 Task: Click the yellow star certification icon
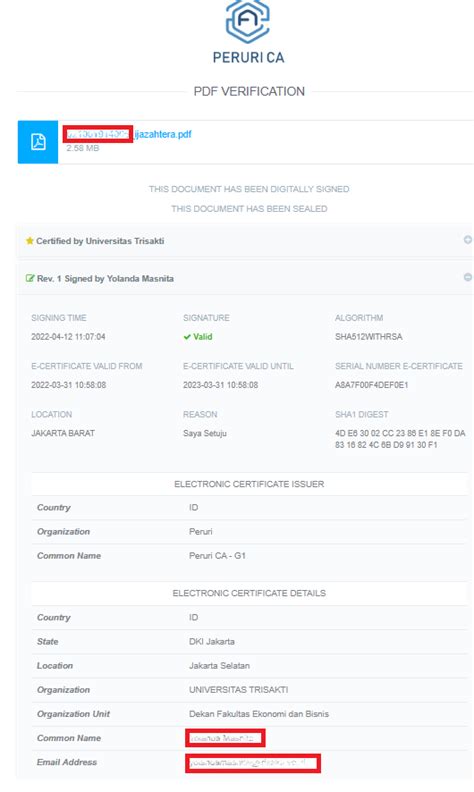point(29,241)
